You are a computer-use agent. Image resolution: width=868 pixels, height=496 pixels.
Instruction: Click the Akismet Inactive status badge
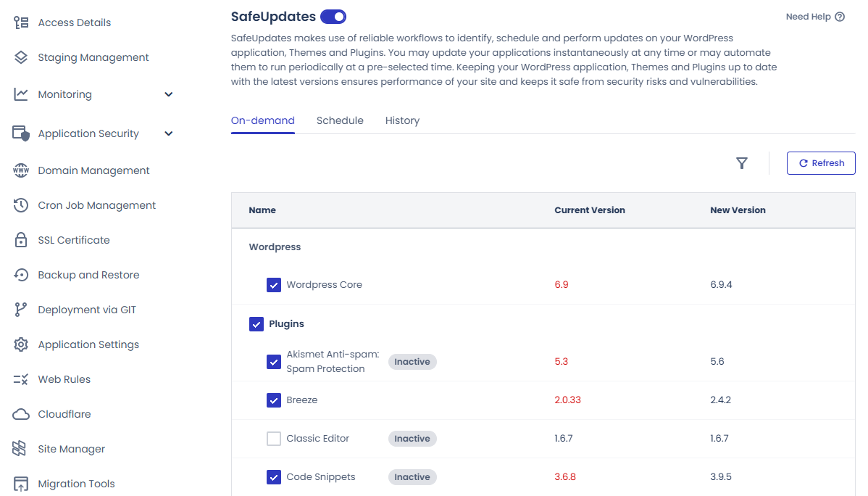pos(412,362)
